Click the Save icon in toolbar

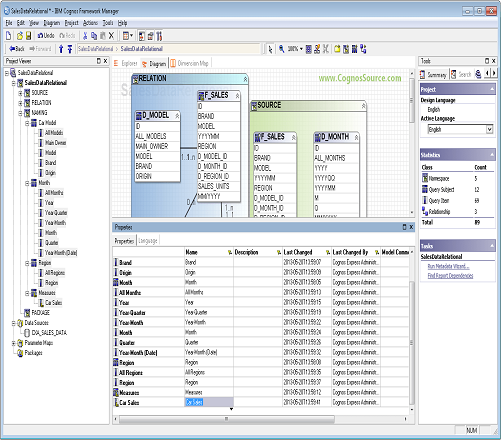(x=28, y=36)
